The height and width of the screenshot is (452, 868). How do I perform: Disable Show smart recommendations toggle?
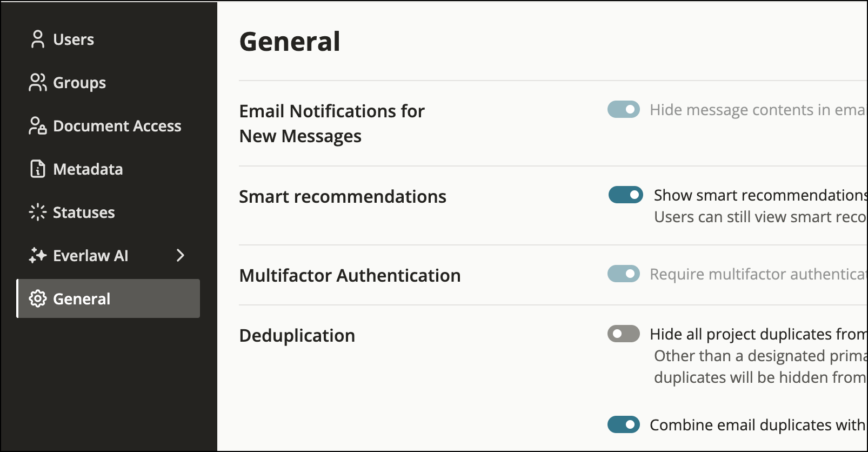[625, 195]
